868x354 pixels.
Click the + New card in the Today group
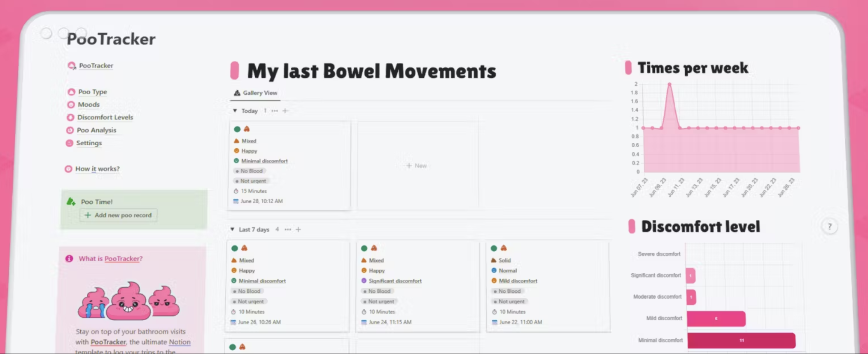coord(418,165)
